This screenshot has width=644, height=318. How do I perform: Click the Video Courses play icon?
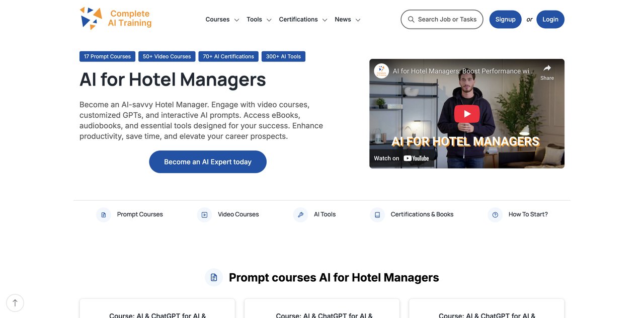[x=204, y=215]
